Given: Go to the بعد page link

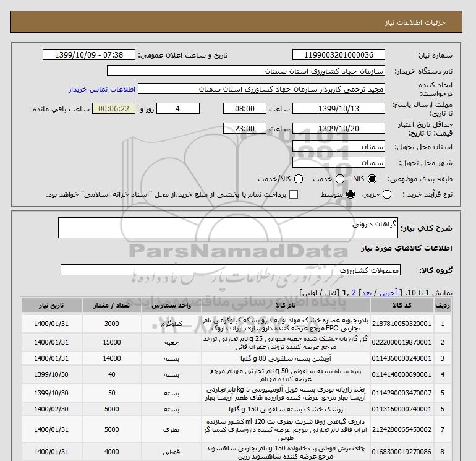Looking at the screenshot, I should pos(367,293).
